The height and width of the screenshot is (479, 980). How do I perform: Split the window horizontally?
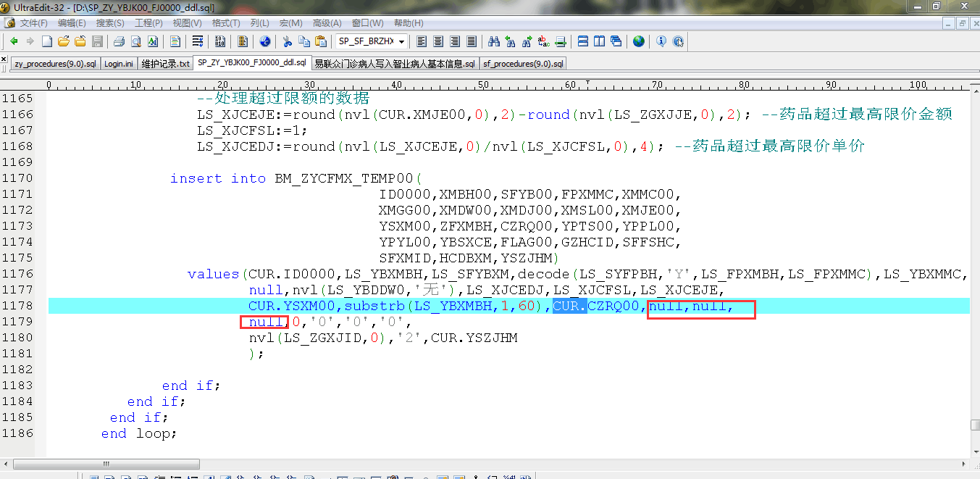click(x=583, y=41)
